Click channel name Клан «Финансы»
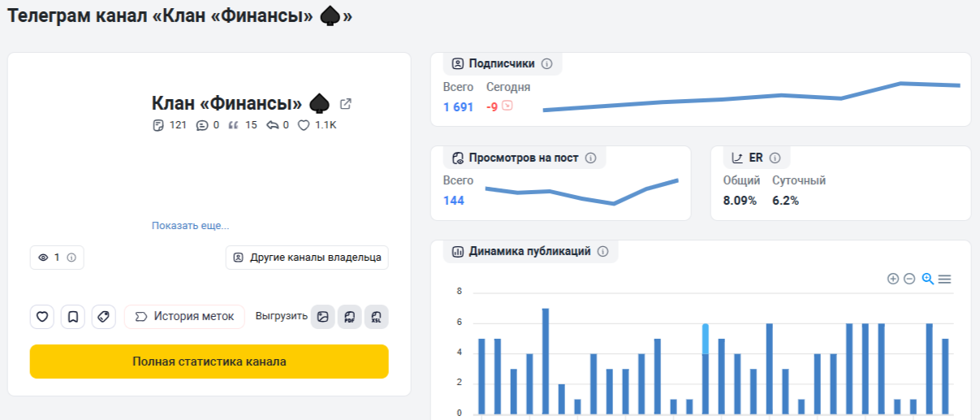This screenshot has width=980, height=420. coord(227,104)
